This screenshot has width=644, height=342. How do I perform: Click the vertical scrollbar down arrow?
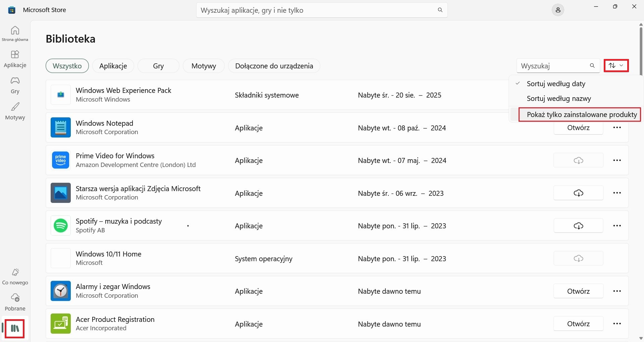[x=641, y=338]
